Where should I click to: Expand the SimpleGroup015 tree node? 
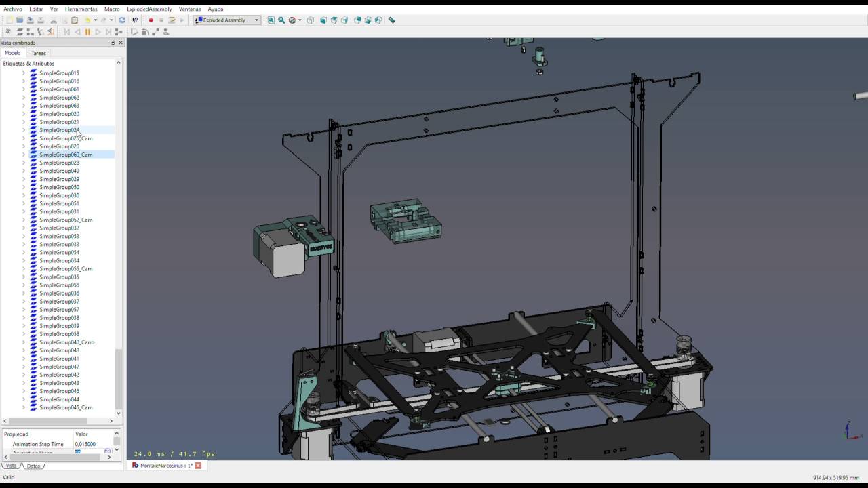click(24, 73)
